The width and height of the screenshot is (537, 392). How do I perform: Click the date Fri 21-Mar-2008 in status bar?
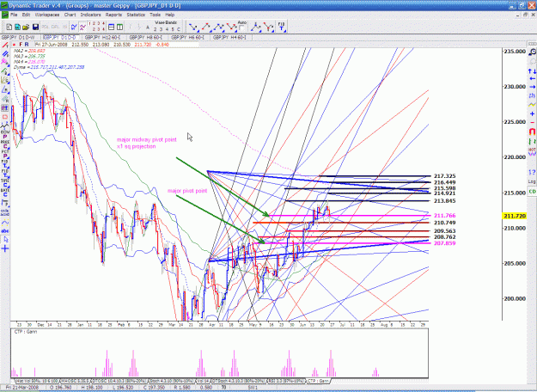[x=22, y=388]
